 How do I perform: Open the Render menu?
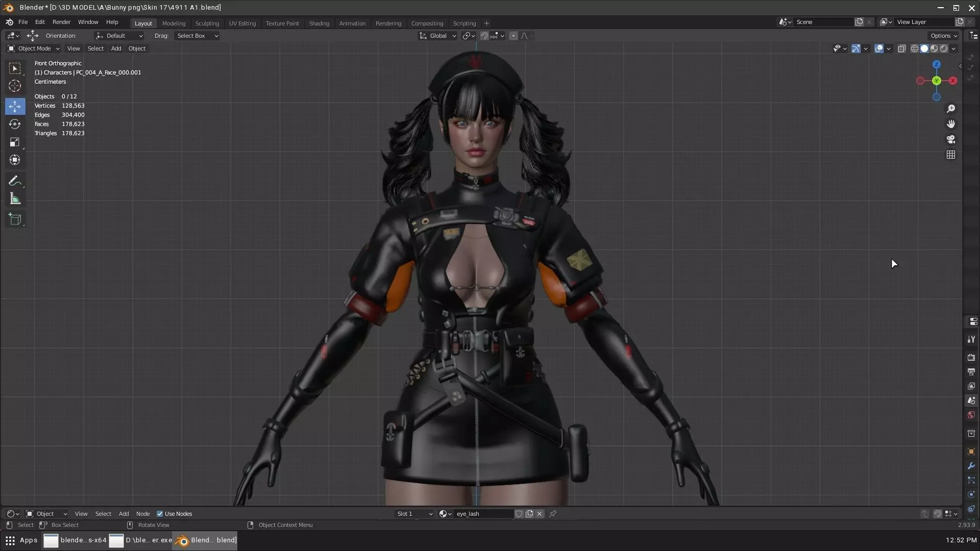(x=61, y=22)
